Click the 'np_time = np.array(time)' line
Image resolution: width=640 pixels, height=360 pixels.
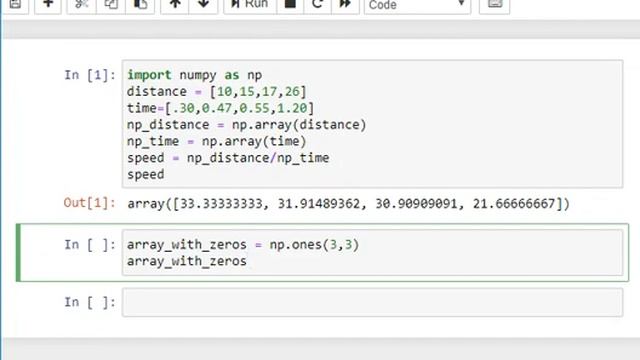point(216,142)
